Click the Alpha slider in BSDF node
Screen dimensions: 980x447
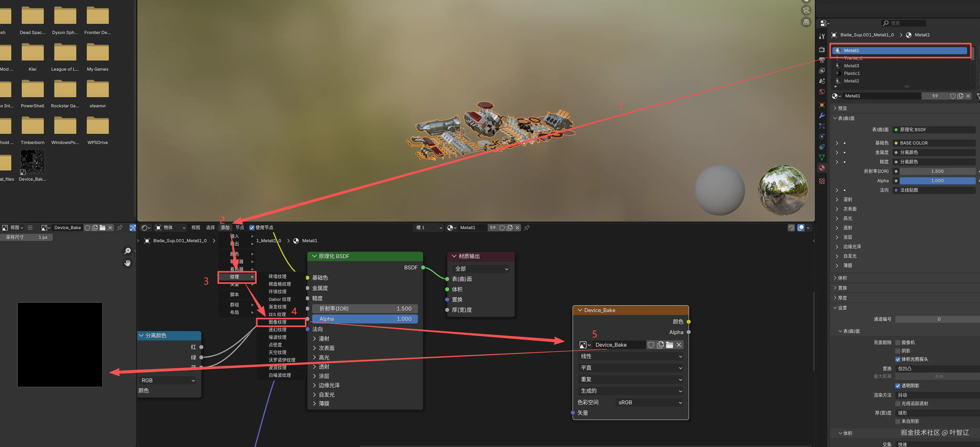[365, 319]
